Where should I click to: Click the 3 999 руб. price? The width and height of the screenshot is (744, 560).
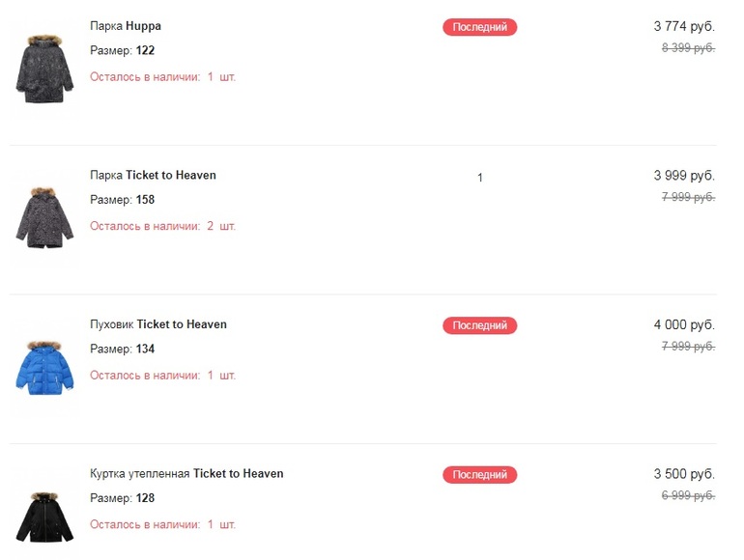(684, 176)
